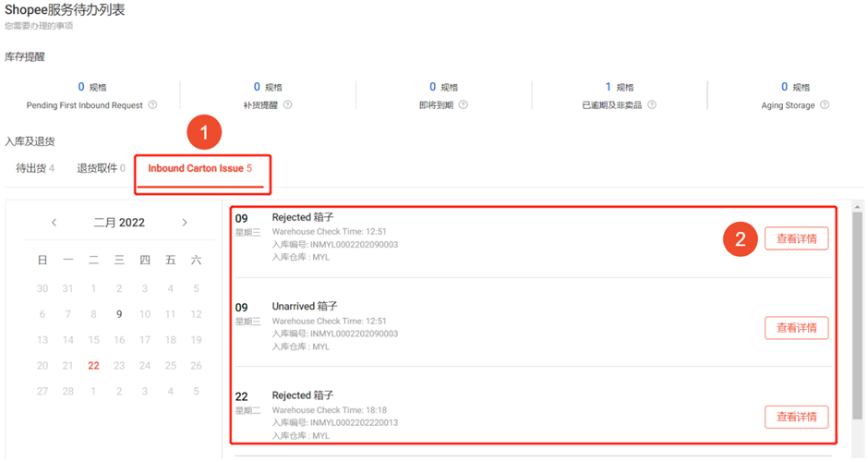Select date 26 in calendar
868x462 pixels.
[196, 366]
